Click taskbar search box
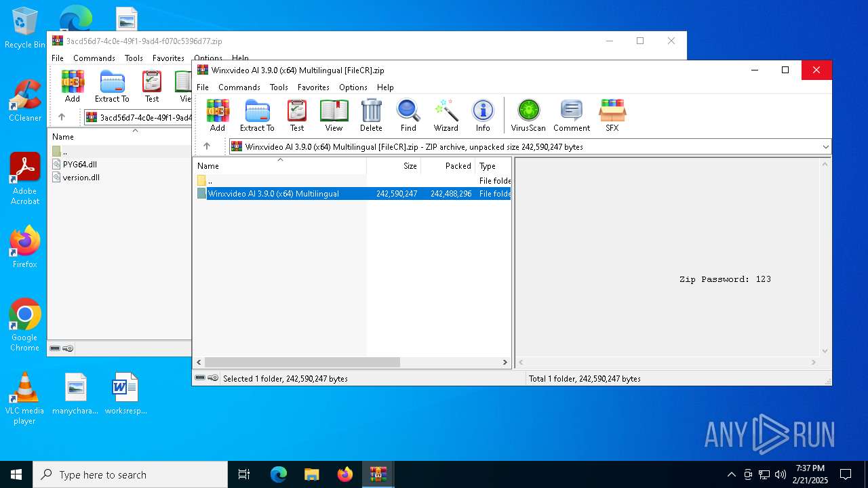This screenshot has width=868, height=488. point(130,474)
